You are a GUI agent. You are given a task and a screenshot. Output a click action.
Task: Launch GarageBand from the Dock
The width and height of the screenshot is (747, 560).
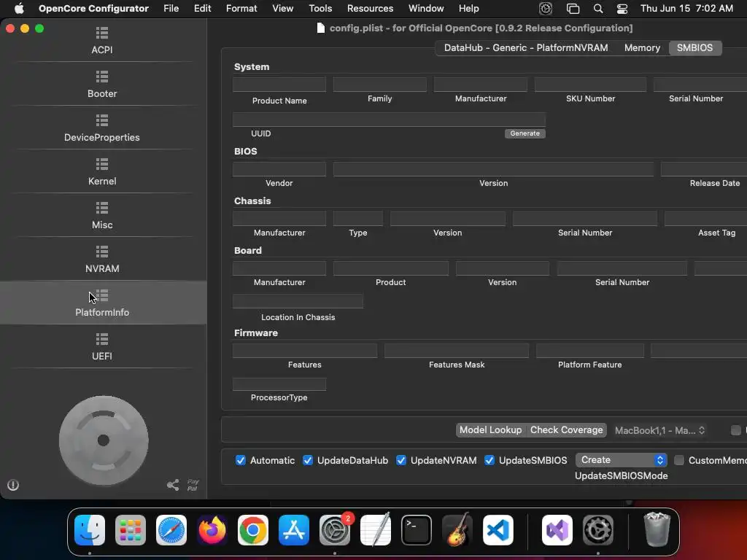tap(457, 530)
